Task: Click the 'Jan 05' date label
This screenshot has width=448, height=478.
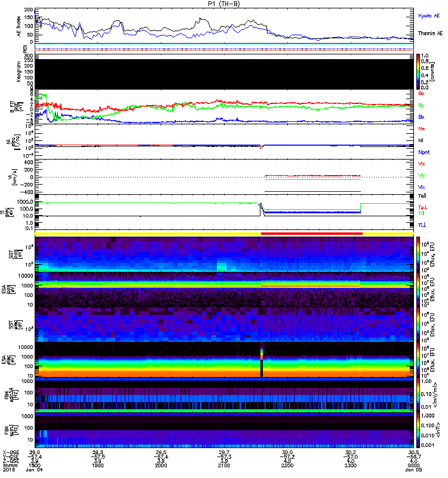Action: pyautogui.click(x=413, y=470)
